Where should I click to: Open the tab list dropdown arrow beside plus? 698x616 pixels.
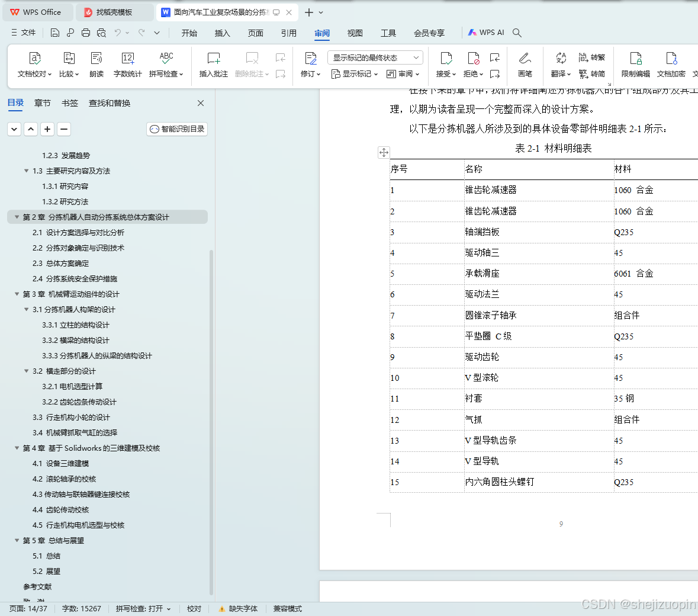tap(321, 12)
